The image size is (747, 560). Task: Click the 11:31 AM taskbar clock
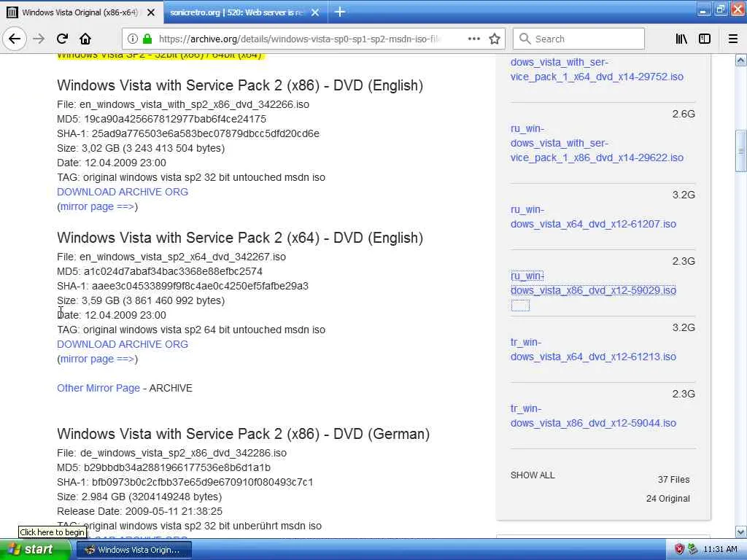[720, 550]
